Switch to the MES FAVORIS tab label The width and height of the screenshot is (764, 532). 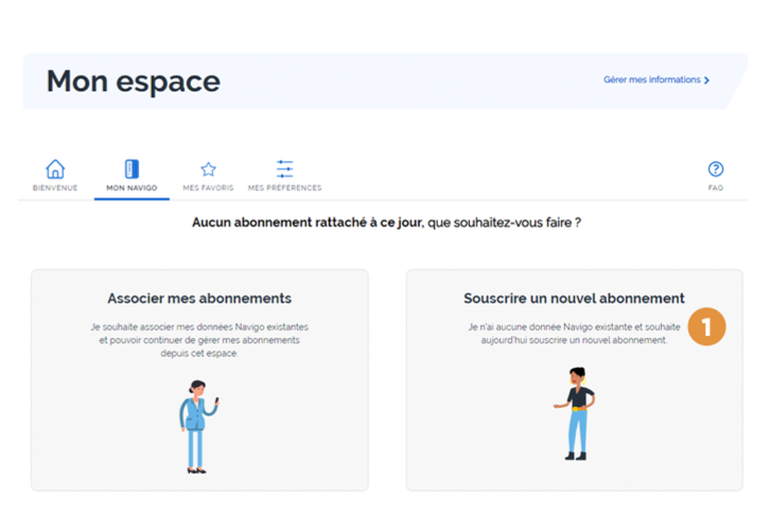click(208, 188)
